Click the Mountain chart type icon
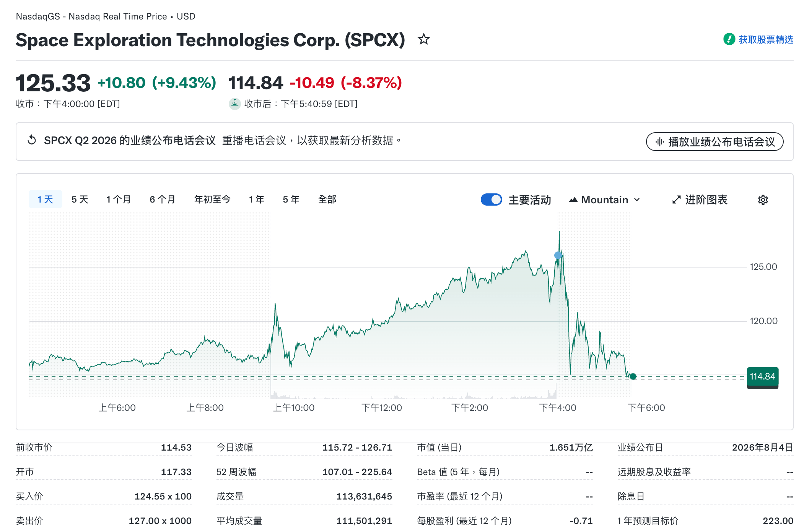The image size is (804, 532). [573, 199]
